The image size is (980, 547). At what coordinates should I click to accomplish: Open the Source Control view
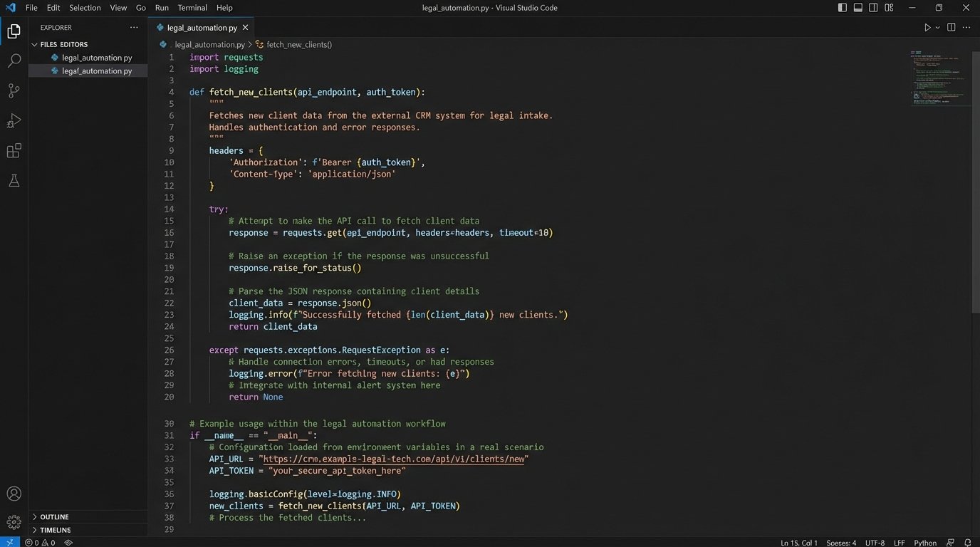(14, 91)
